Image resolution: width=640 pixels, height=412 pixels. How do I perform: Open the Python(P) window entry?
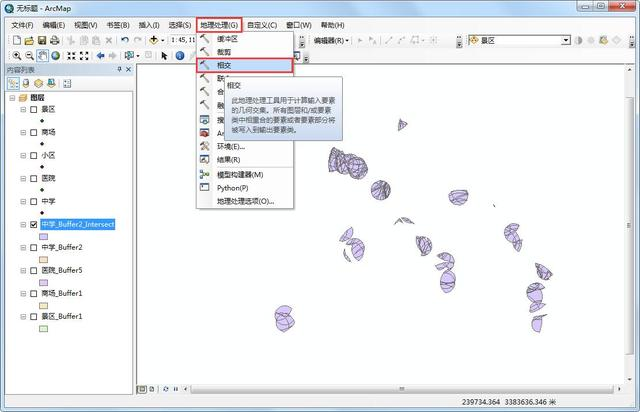[x=244, y=188]
